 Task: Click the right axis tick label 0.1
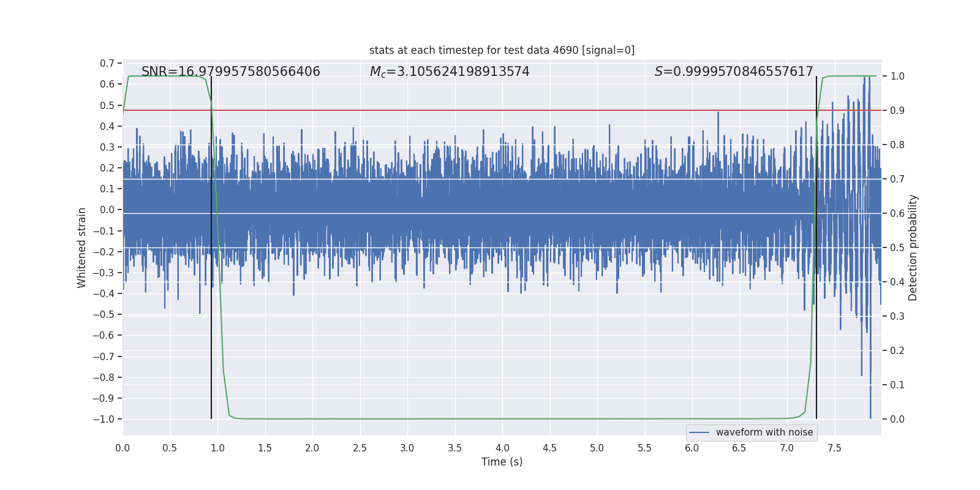[897, 385]
